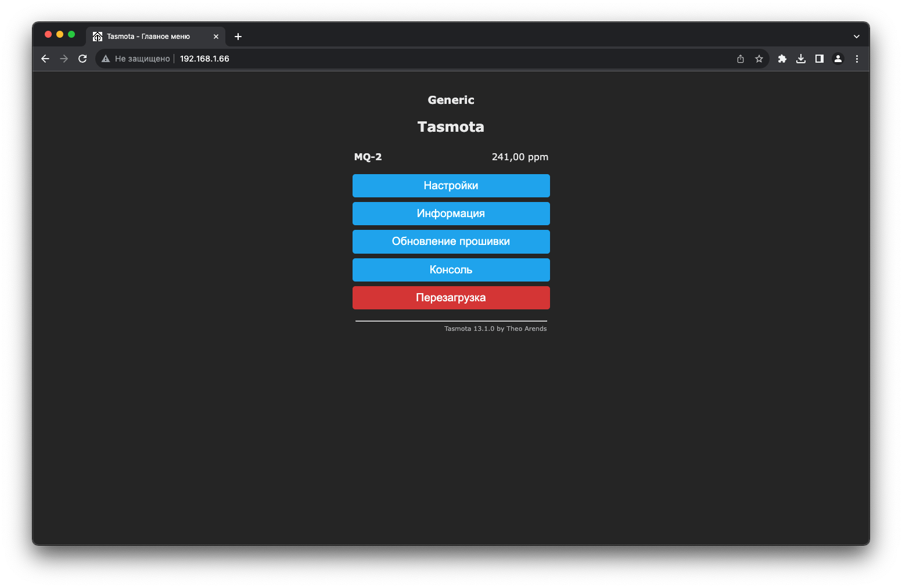Select the Tasmota – Главное меню tab
The image size is (902, 588).
[148, 37]
